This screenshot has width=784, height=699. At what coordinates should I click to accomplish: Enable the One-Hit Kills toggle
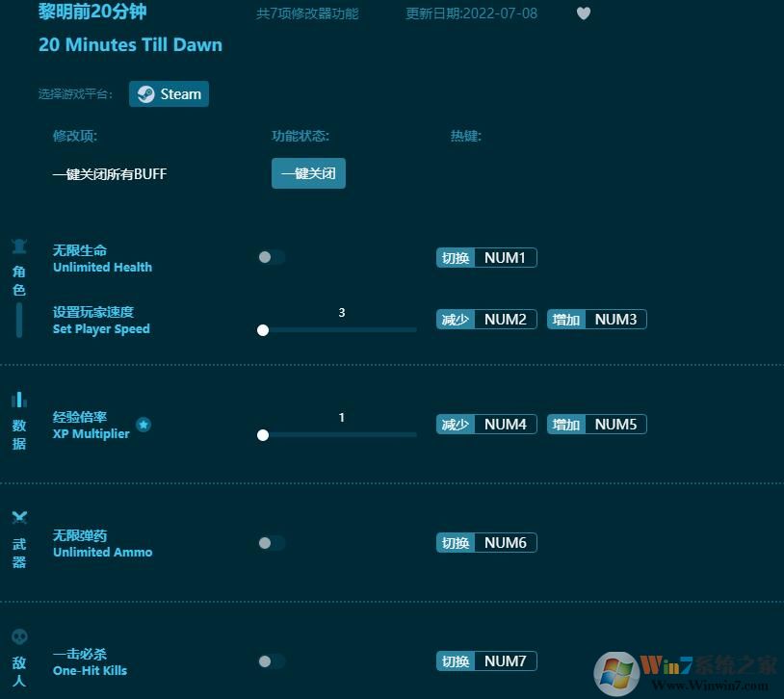(270, 661)
